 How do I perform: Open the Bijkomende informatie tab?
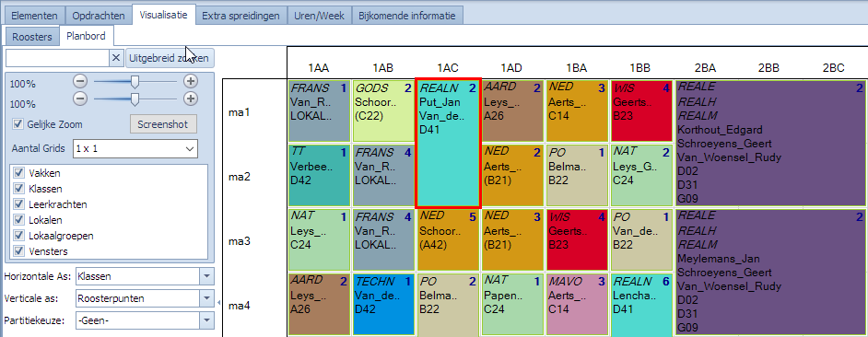click(x=407, y=16)
